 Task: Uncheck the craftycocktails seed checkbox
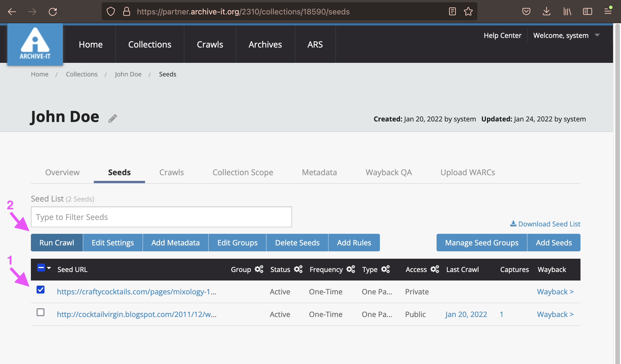point(41,290)
